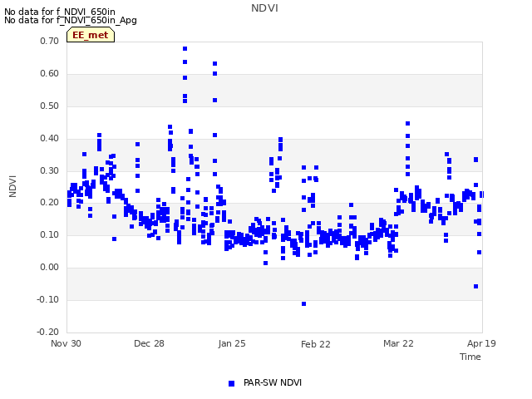532x399 pixels.
Task: Click the -0.10 y-axis tick label
Action: pos(48,299)
